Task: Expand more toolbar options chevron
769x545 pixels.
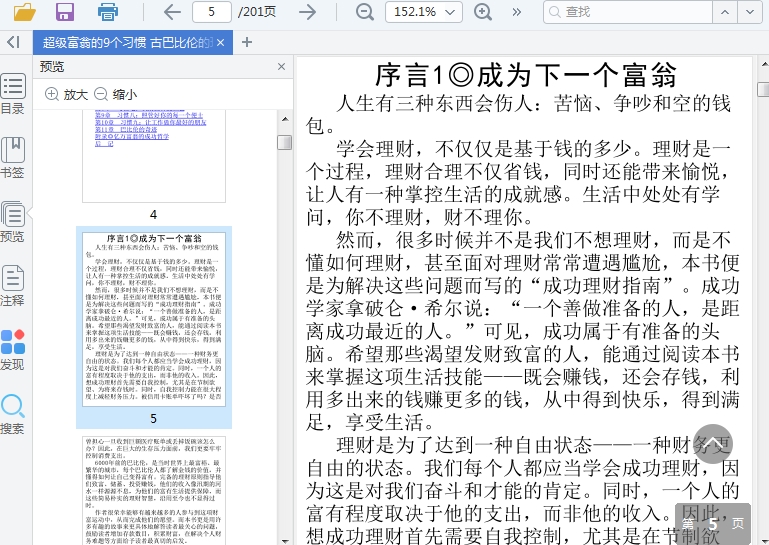Action: [x=518, y=12]
